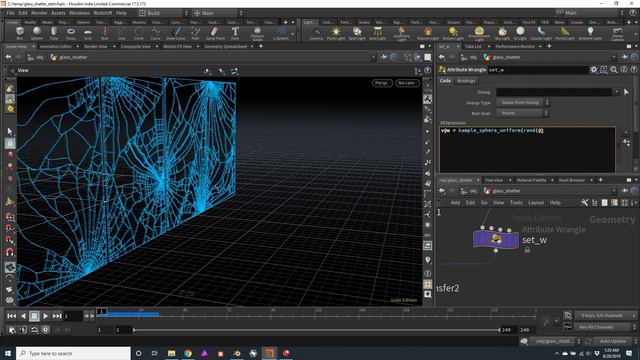Select the Sphere tool on the Create shelf
Screen dimensions: 640x360
(x=37, y=33)
